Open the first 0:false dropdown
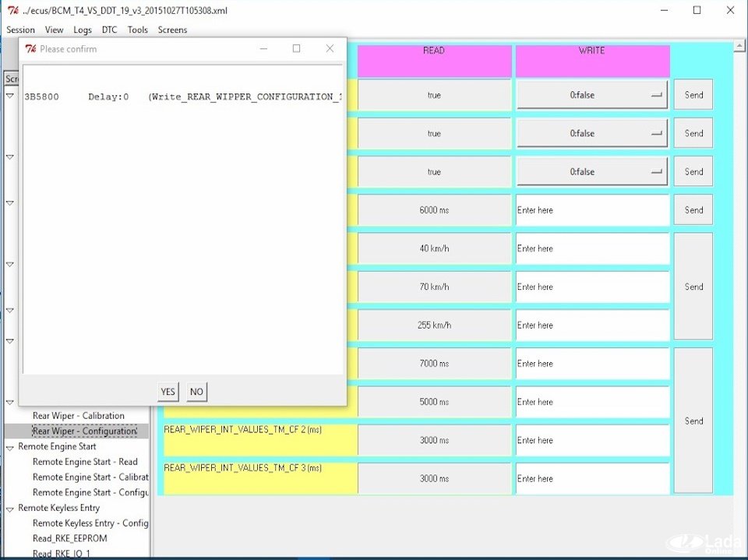Image resolution: width=748 pixels, height=560 pixels. coord(591,95)
